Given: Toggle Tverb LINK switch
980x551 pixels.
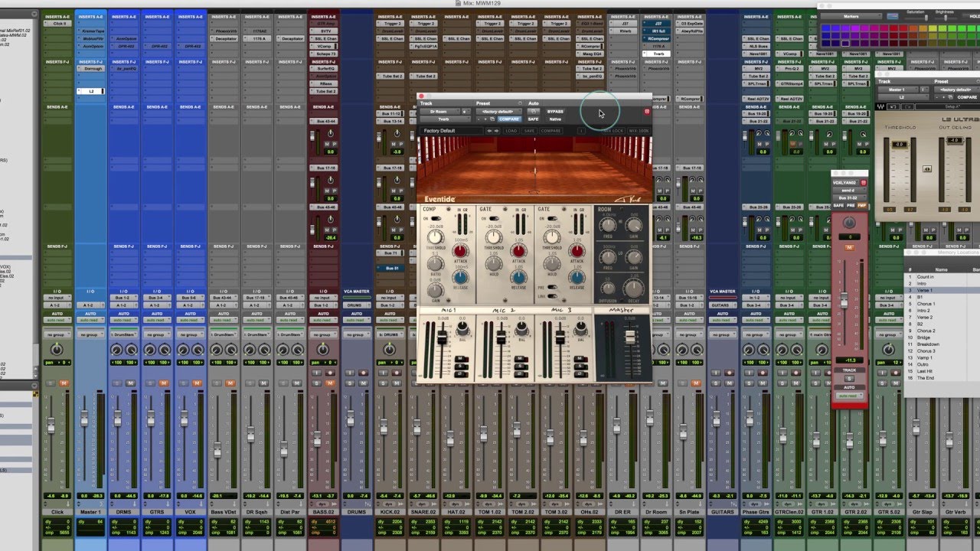Looking at the screenshot, I should 552,296.
